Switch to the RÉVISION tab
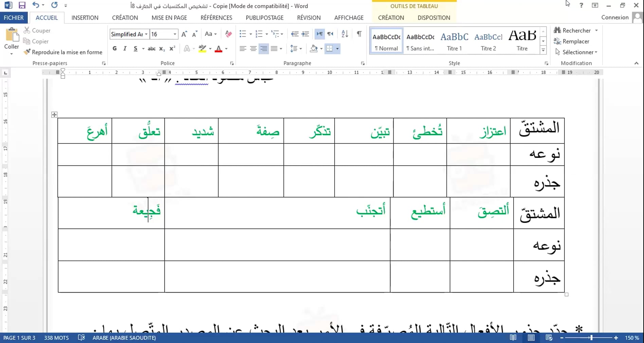The height and width of the screenshot is (343, 644). pyautogui.click(x=309, y=18)
